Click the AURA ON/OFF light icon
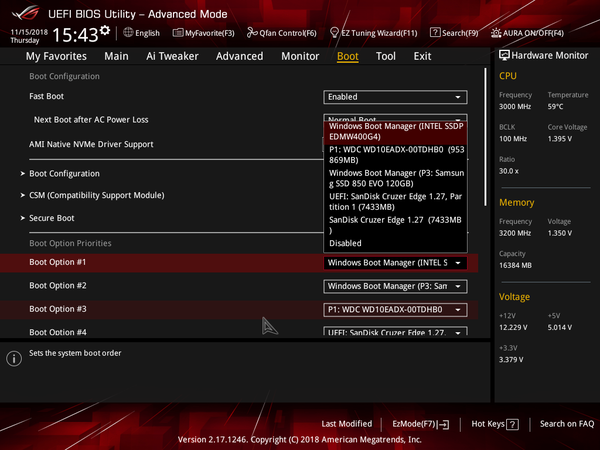This screenshot has height=450, width=600. (x=496, y=33)
